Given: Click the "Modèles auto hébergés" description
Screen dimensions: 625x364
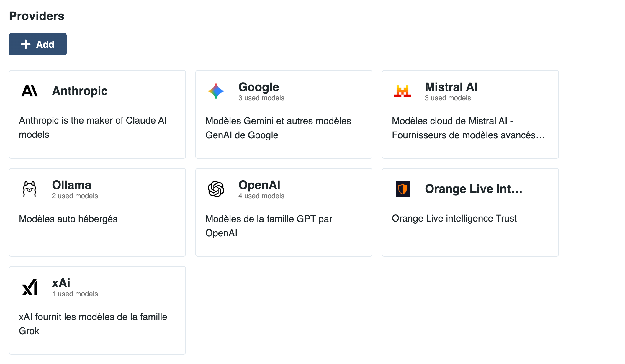Looking at the screenshot, I should (x=68, y=219).
